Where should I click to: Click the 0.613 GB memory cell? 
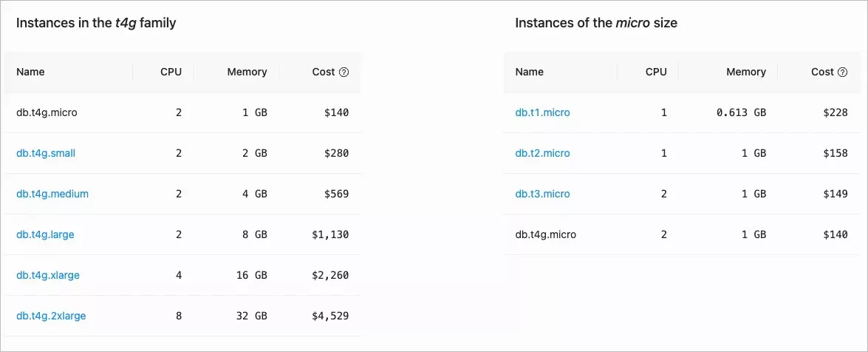[741, 113]
